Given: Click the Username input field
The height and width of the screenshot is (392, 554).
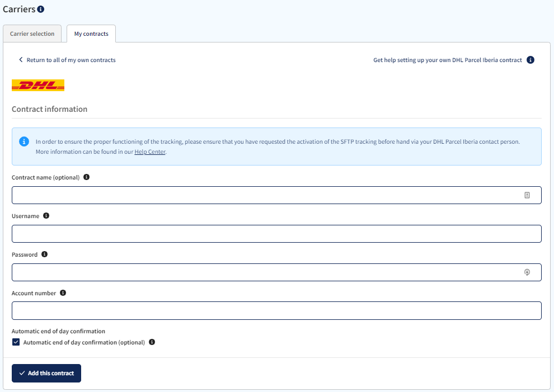Looking at the screenshot, I should click(x=276, y=233).
